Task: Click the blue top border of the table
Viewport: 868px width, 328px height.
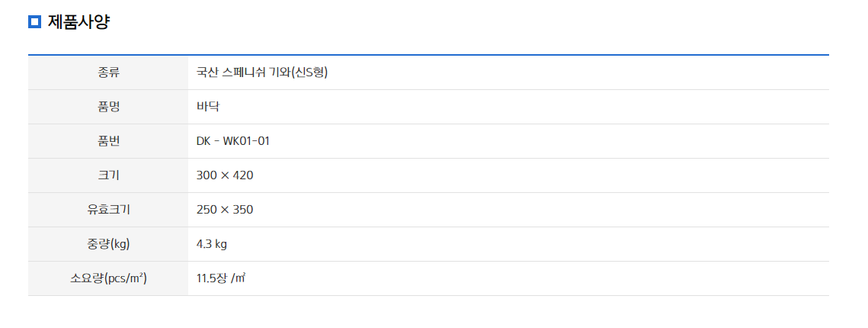Action: pos(428,55)
